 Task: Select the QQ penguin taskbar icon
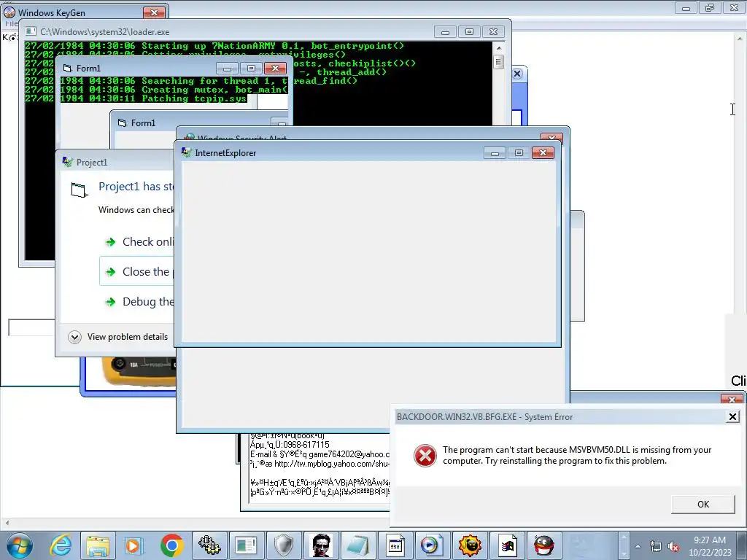pyautogui.click(x=543, y=545)
